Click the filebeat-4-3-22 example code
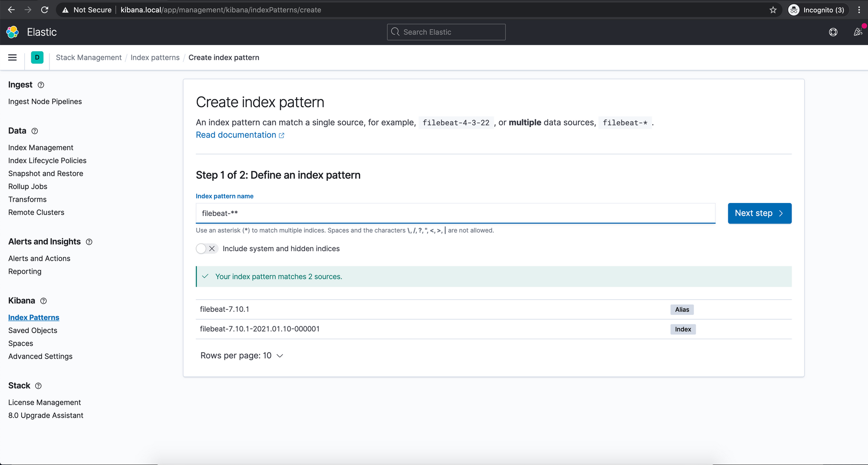Screen dimensions: 868x465 (x=456, y=123)
